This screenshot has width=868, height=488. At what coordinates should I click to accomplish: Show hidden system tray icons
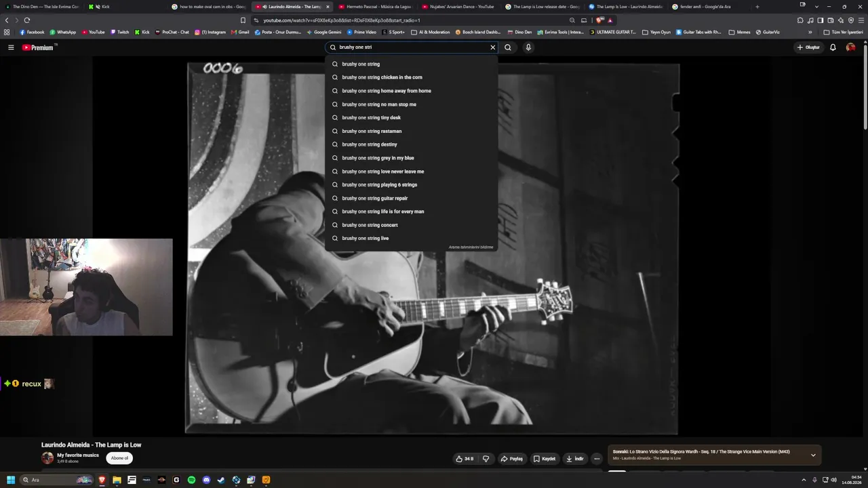click(805, 480)
